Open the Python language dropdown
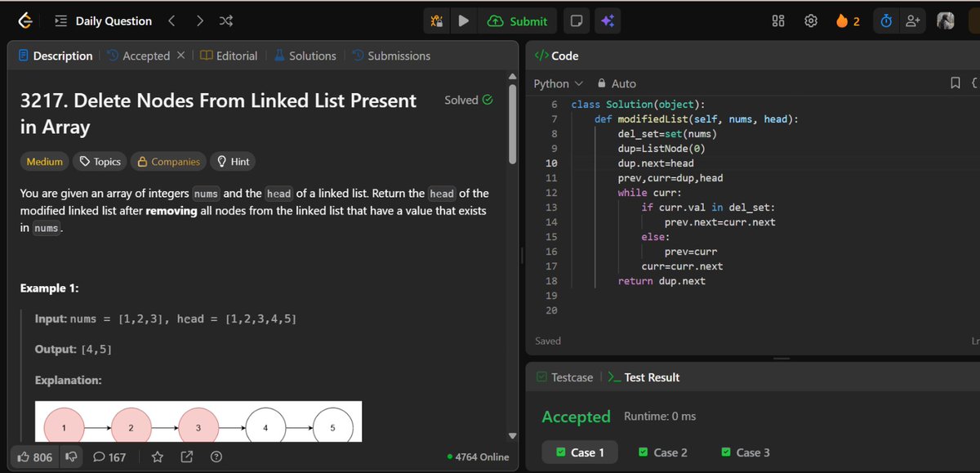 (x=557, y=83)
